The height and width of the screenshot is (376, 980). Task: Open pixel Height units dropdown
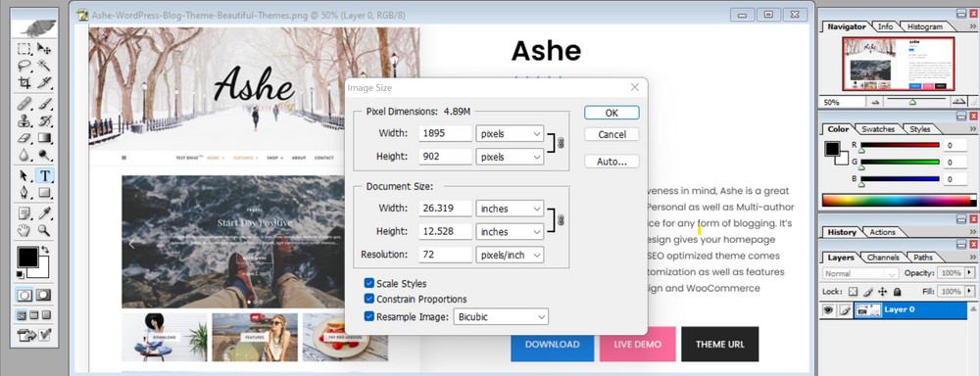pyautogui.click(x=510, y=157)
